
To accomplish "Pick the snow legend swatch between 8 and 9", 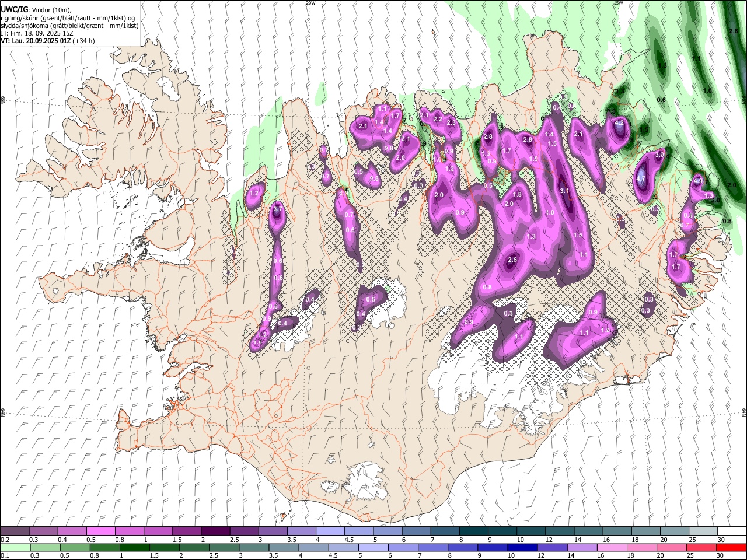I will [474, 531].
